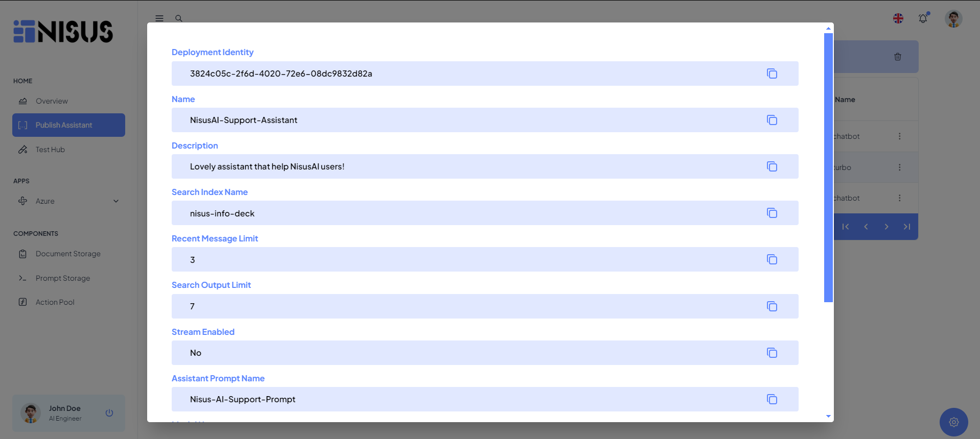Click the Nisus logo
The width and height of the screenshot is (980, 439).
coord(63,31)
